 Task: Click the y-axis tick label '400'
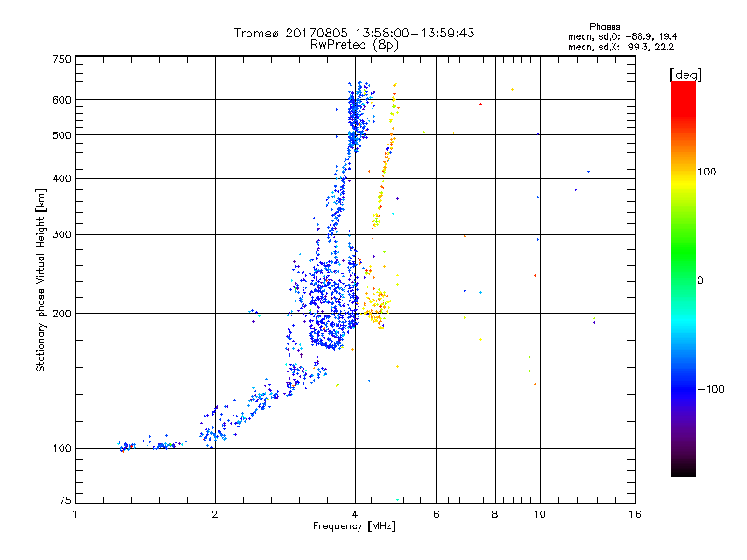click(x=62, y=178)
